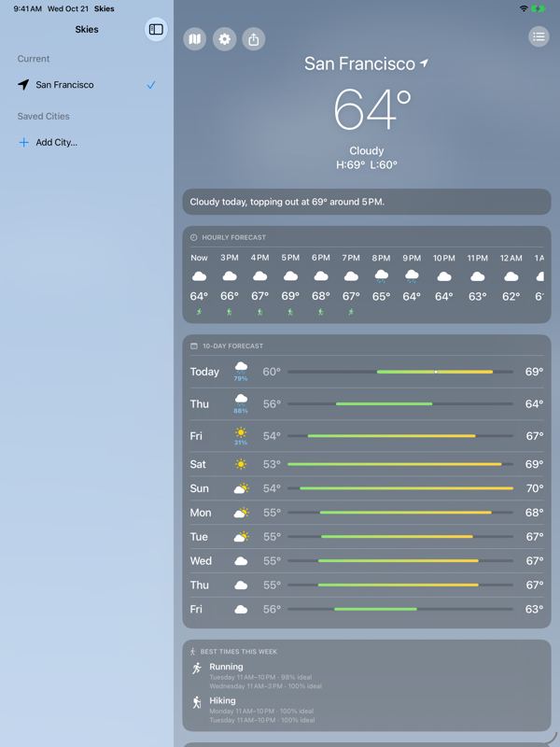
Task: Click the battery status icon
Action: pyautogui.click(x=539, y=8)
